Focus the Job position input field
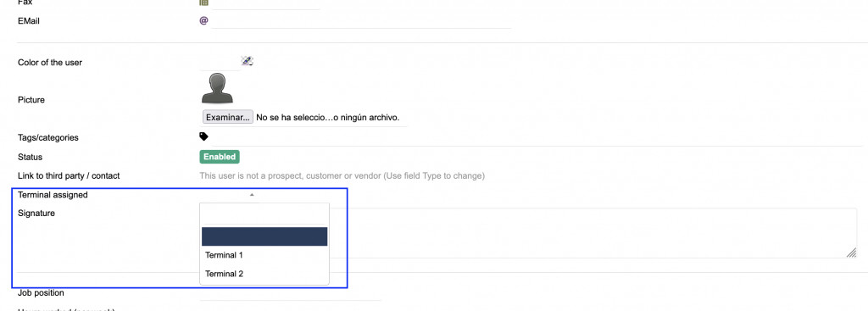Image resolution: width=868 pixels, height=311 pixels. [x=291, y=293]
